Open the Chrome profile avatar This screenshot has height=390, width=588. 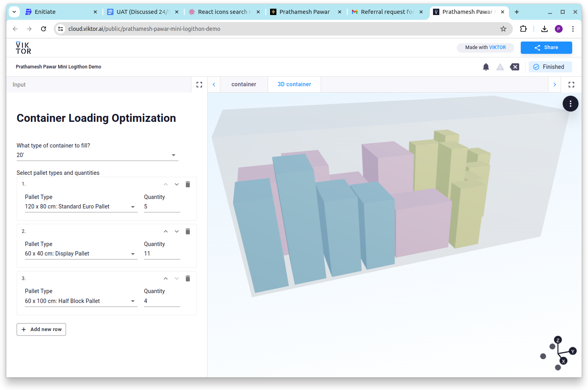point(559,29)
